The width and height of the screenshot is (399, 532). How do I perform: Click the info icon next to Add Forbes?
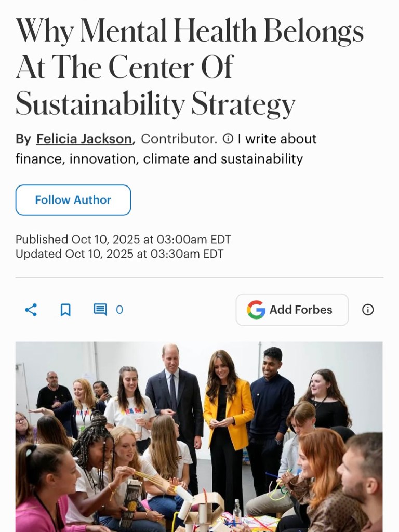coord(368,310)
